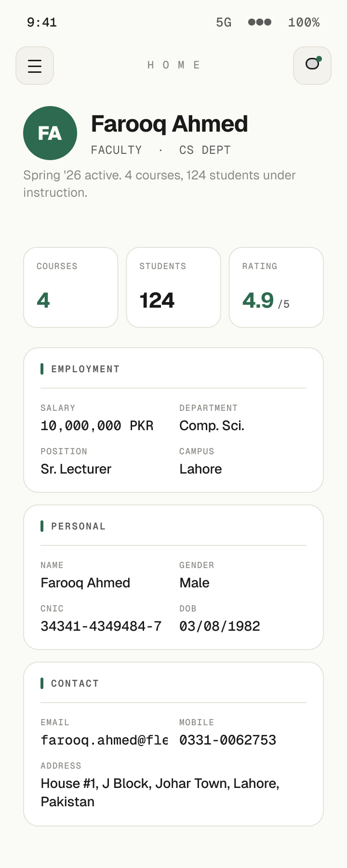The width and height of the screenshot is (347, 868).
Task: Select the HOME title
Action: pyautogui.click(x=173, y=65)
